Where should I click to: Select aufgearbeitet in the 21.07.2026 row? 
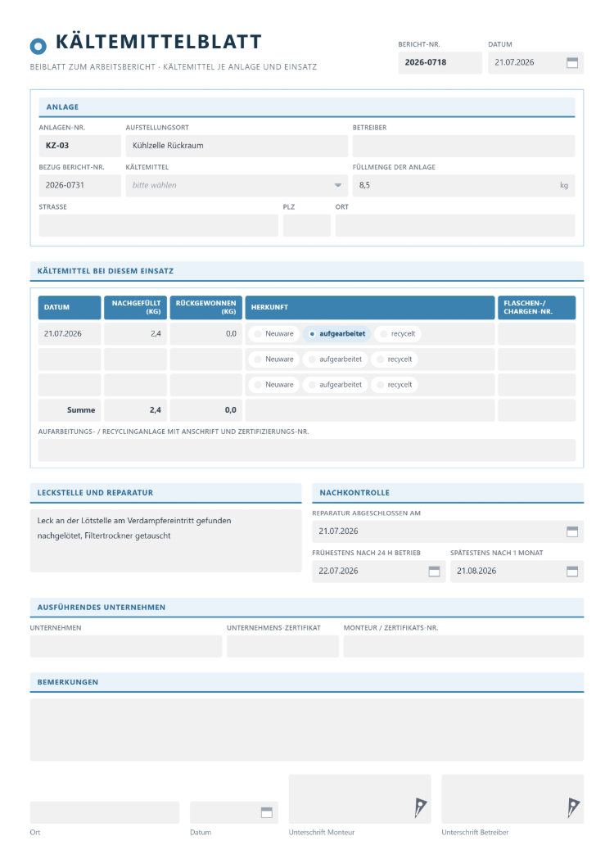coord(336,334)
